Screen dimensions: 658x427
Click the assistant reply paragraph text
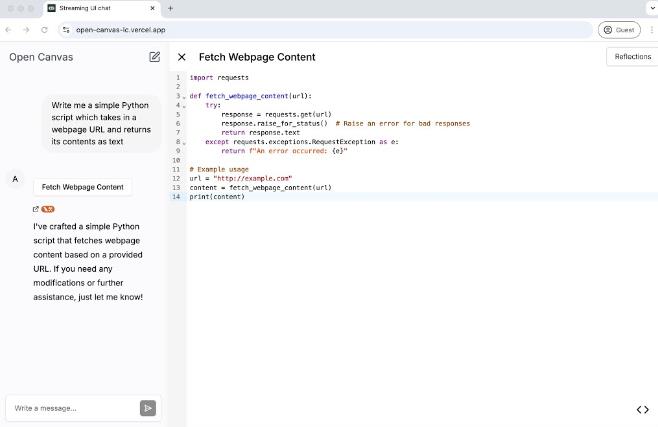point(88,262)
